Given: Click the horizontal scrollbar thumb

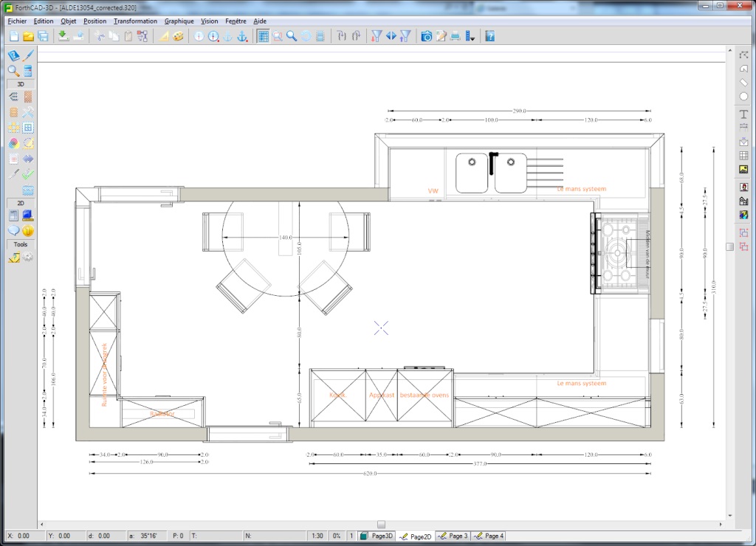Looking at the screenshot, I should (381, 525).
